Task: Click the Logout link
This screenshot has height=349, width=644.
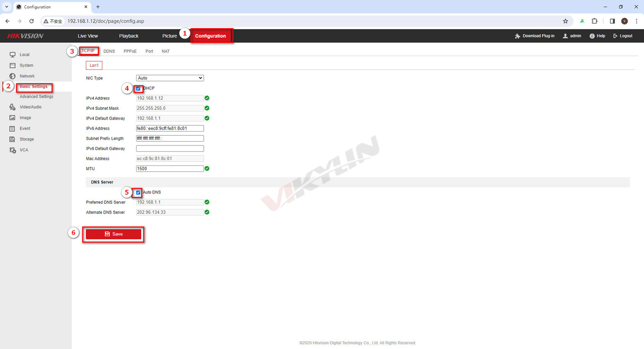Action: coord(623,36)
